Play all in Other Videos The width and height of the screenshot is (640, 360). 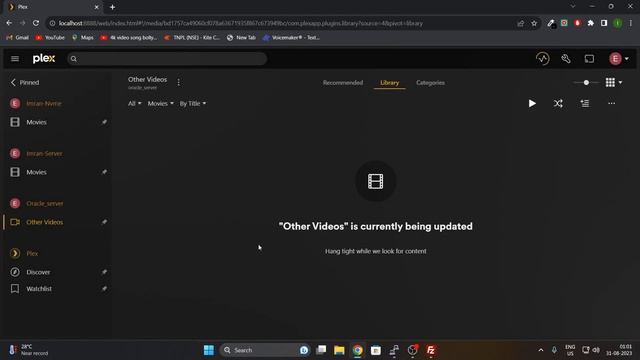[532, 104]
